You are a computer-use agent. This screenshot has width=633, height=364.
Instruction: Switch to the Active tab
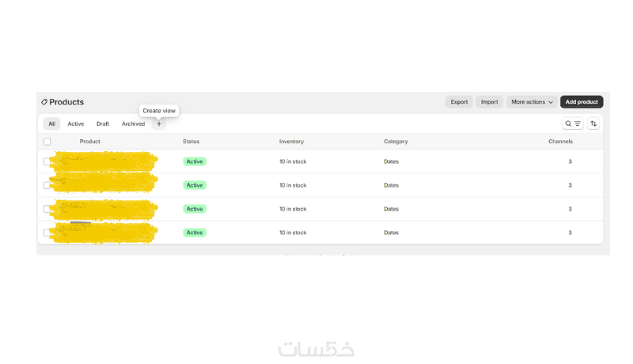(x=75, y=124)
